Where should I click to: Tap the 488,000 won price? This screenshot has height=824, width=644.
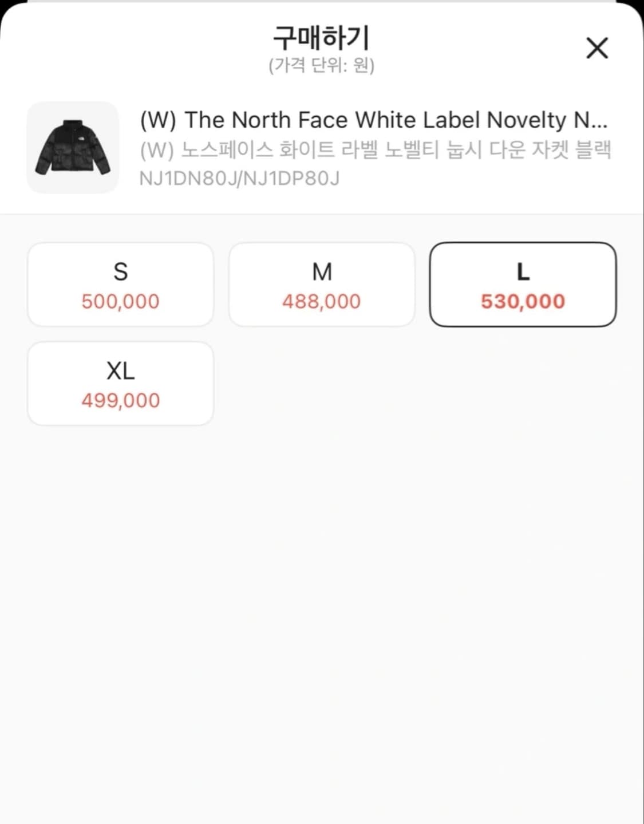pyautogui.click(x=322, y=301)
